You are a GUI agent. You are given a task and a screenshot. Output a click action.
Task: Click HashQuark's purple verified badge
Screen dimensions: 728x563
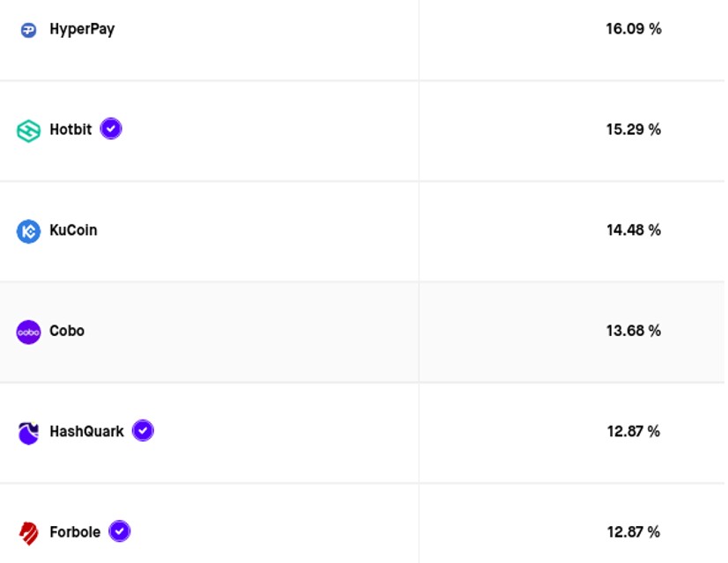pyautogui.click(x=143, y=431)
